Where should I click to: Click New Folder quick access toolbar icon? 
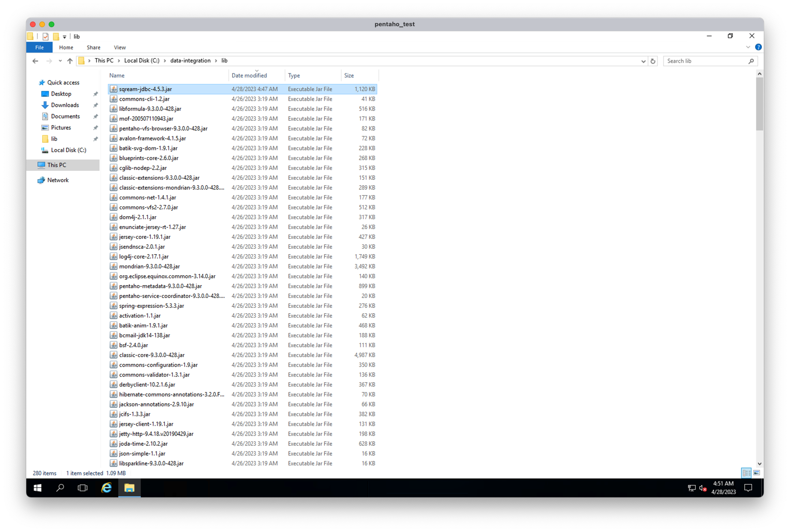(x=56, y=37)
